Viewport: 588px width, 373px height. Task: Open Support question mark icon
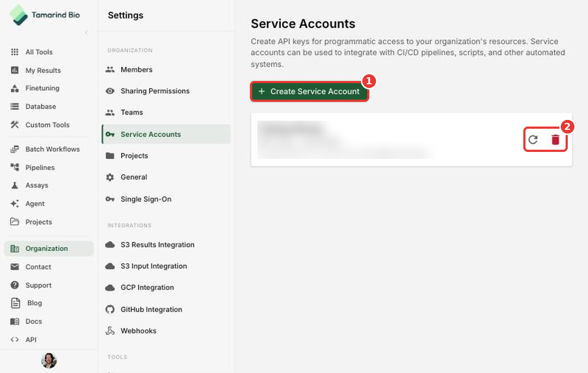[x=15, y=285]
